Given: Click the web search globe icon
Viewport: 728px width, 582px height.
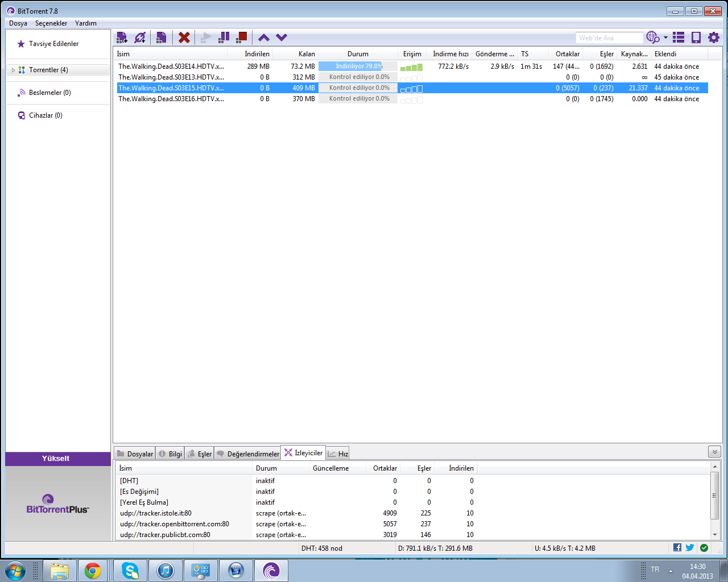Looking at the screenshot, I should pyautogui.click(x=653, y=38).
